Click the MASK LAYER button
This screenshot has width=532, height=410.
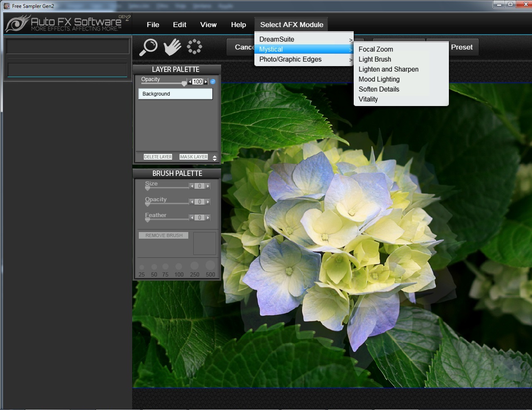[x=194, y=157]
